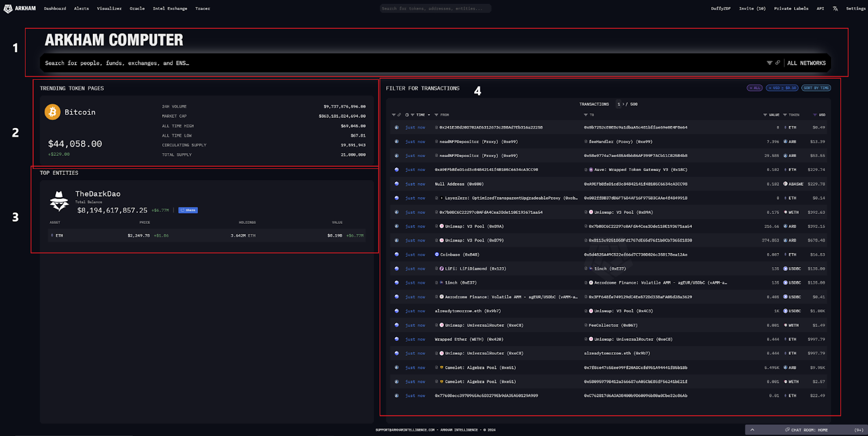
Task: Remove the ALL filter chip
Action: click(x=755, y=88)
